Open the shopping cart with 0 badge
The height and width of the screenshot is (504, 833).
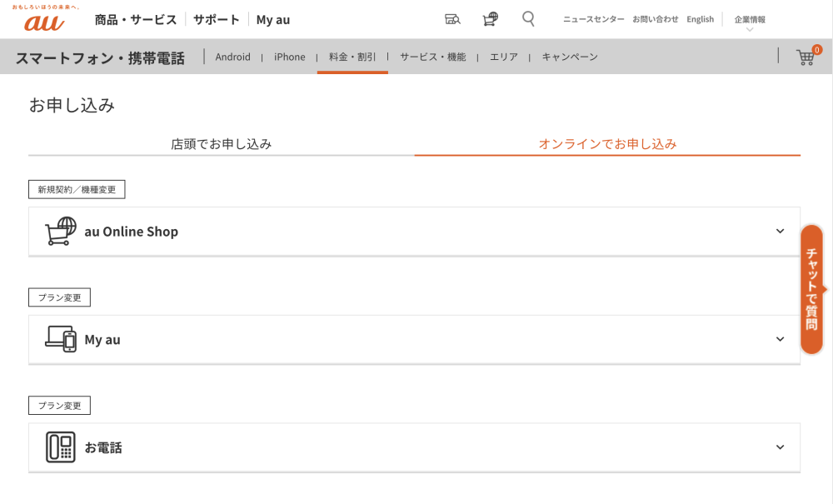(x=806, y=57)
